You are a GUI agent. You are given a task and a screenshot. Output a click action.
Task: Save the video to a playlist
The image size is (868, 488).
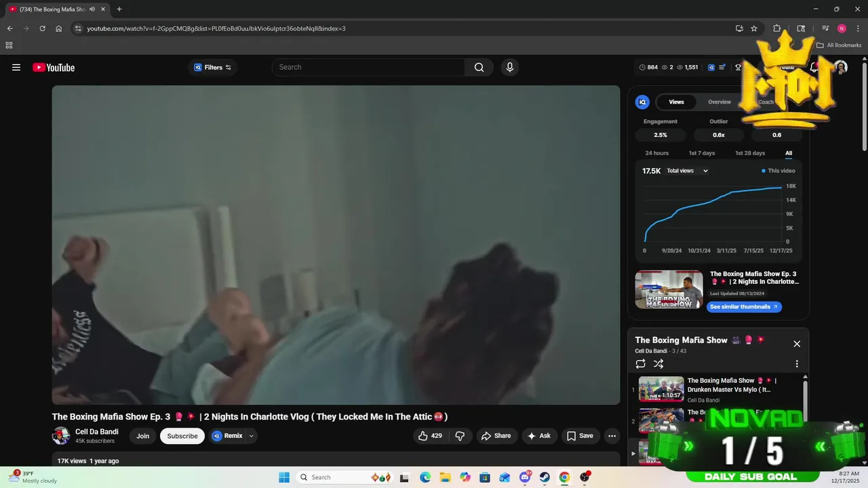(x=580, y=436)
